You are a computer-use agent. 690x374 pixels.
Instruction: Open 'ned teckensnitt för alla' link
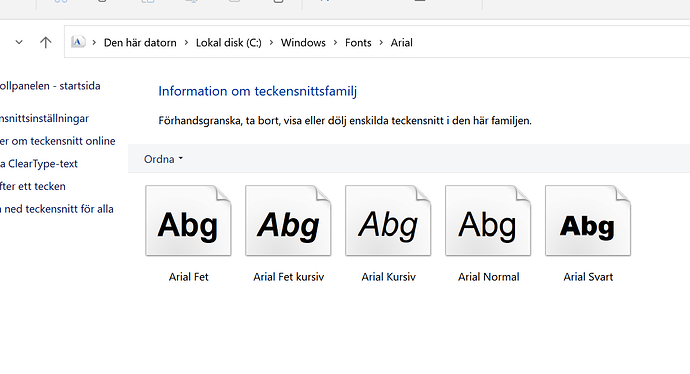click(x=57, y=209)
